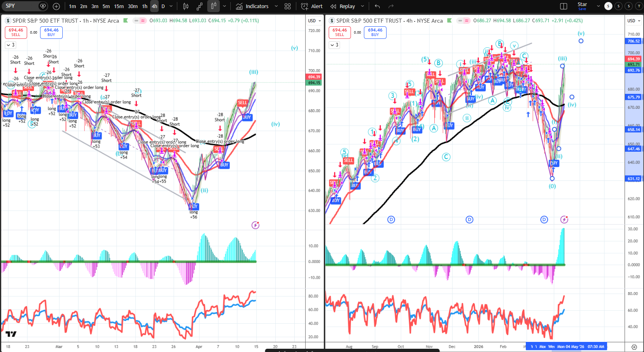Click the step-line chart type icon

pos(200,6)
